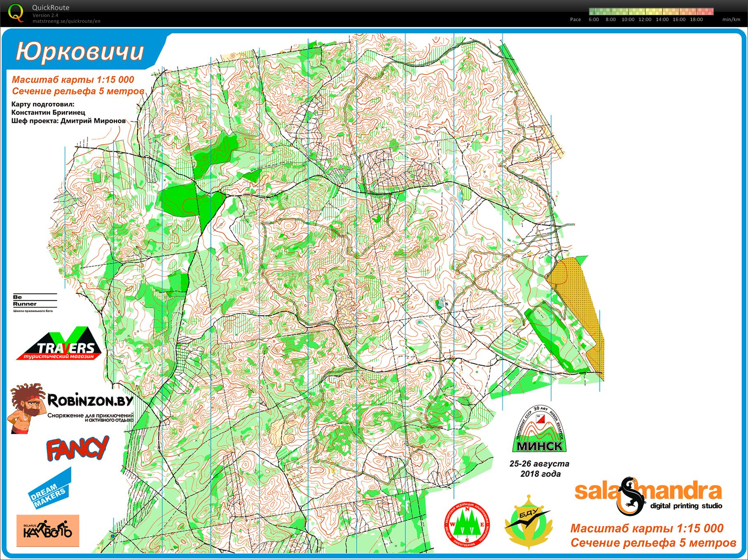Select the Version 2.4 label

tap(45, 15)
